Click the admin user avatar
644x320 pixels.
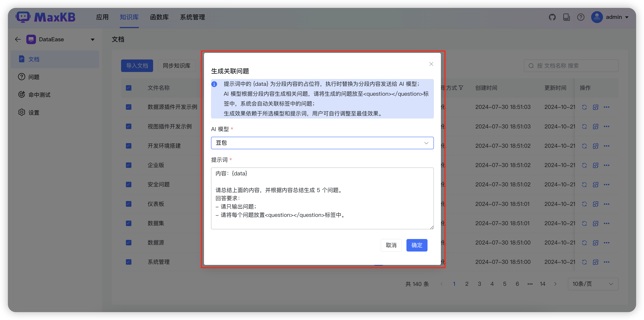tap(597, 17)
